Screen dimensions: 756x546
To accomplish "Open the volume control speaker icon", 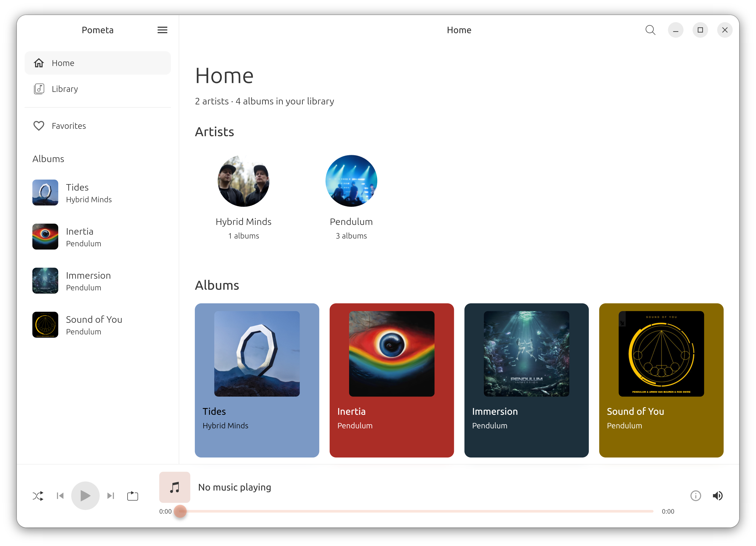I will tap(718, 496).
